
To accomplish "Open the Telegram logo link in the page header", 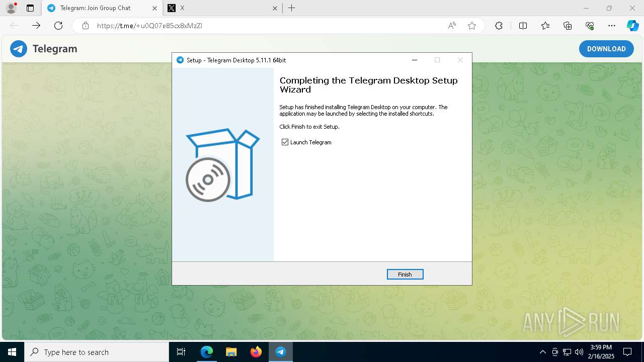I will coord(44,49).
